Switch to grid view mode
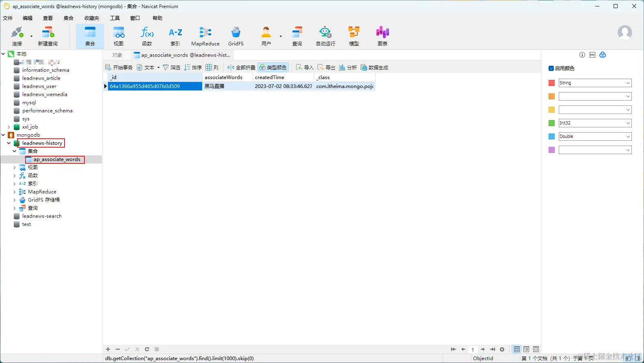This screenshot has height=363, width=644. pyautogui.click(x=516, y=349)
